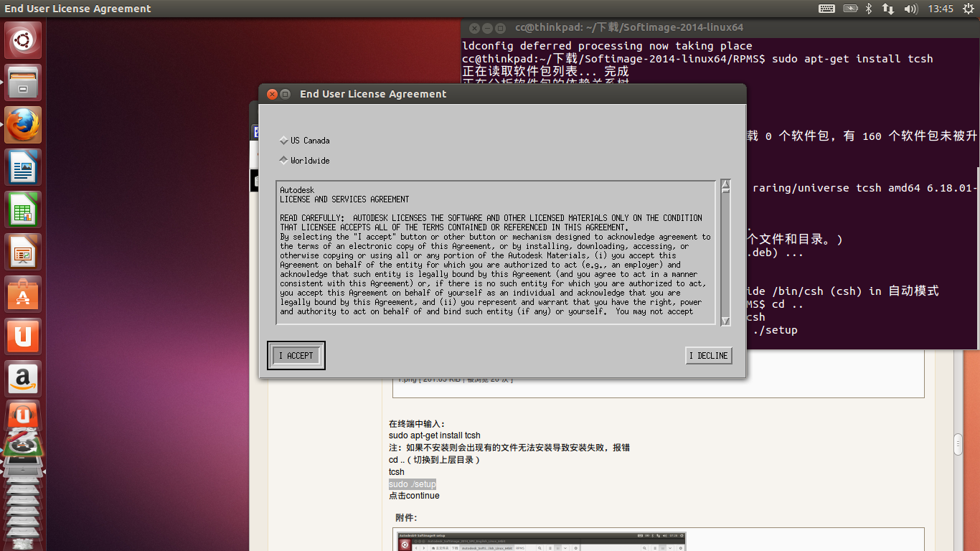Viewport: 980px width, 551px height.
Task: Open the Bluetooth indicator menu
Action: pyautogui.click(x=868, y=9)
